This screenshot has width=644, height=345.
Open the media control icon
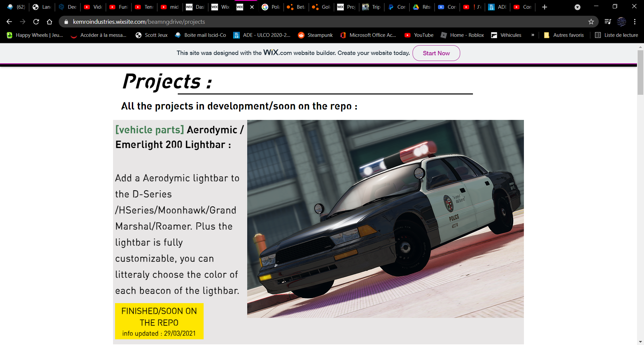click(x=608, y=22)
